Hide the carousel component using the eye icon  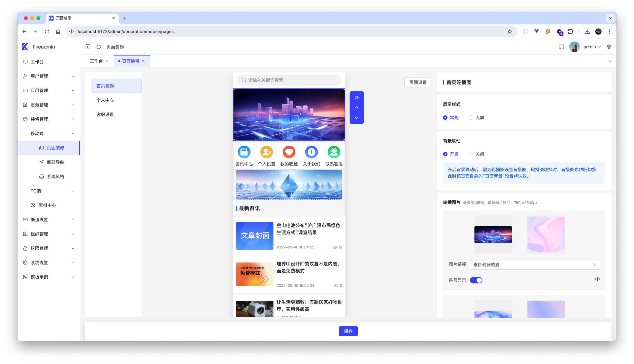click(357, 98)
